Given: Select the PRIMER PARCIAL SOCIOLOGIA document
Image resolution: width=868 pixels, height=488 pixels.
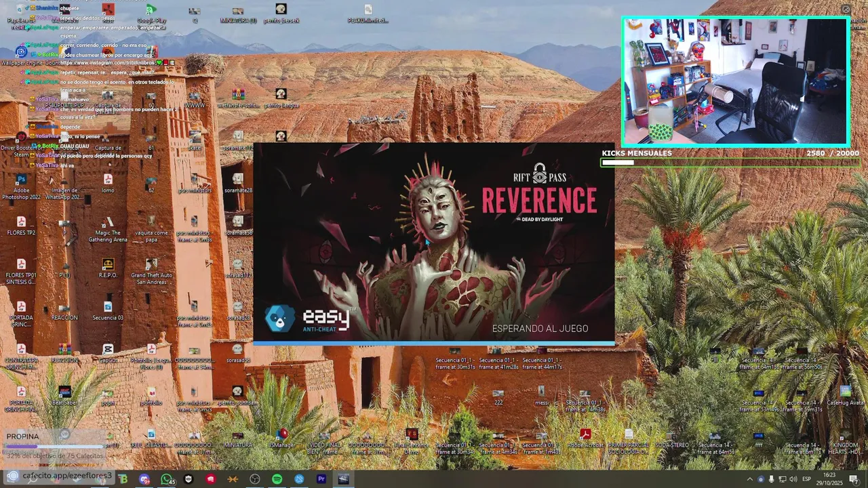Looking at the screenshot, I should coord(629,441).
